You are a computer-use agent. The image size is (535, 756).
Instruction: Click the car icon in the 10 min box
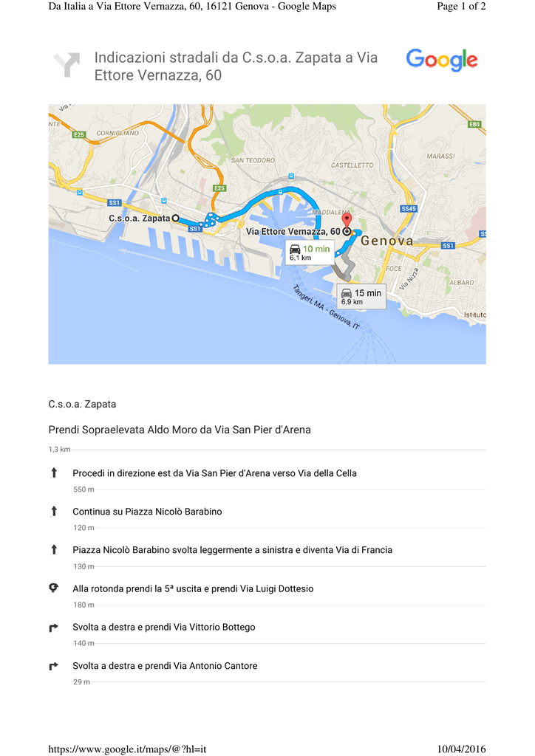click(296, 249)
